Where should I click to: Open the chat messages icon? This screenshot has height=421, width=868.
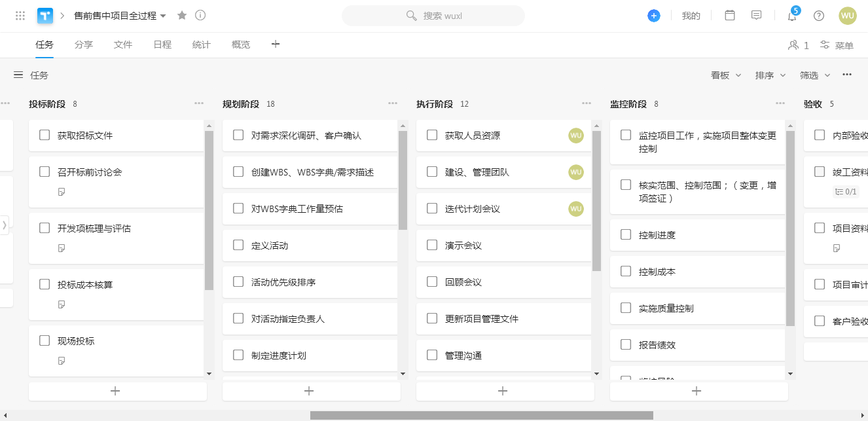click(x=757, y=15)
